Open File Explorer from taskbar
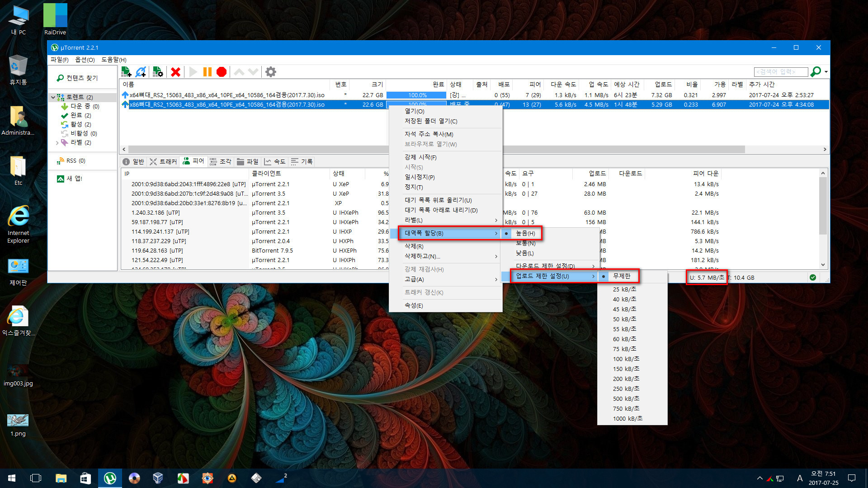The height and width of the screenshot is (488, 868). [x=61, y=478]
